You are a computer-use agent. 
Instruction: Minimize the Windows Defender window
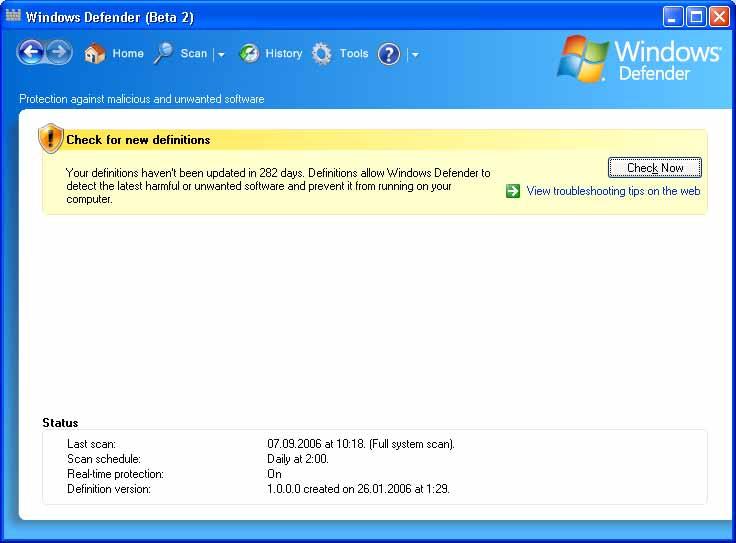[673, 17]
